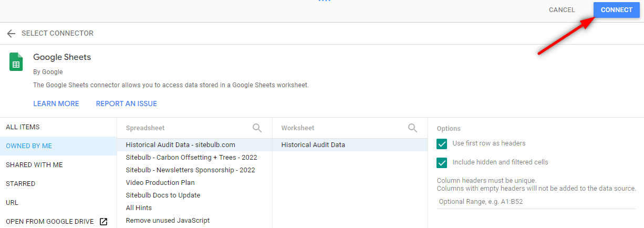The image size is (644, 228).
Task: Click the Cancel button
Action: (562, 10)
